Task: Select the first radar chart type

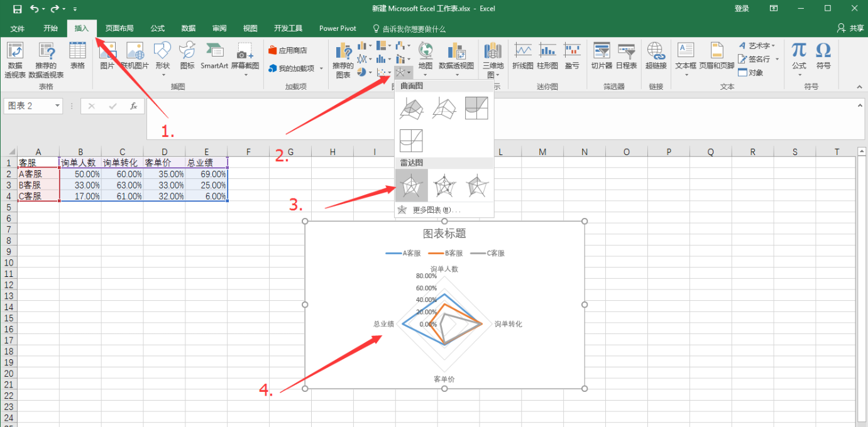Action: [x=412, y=185]
